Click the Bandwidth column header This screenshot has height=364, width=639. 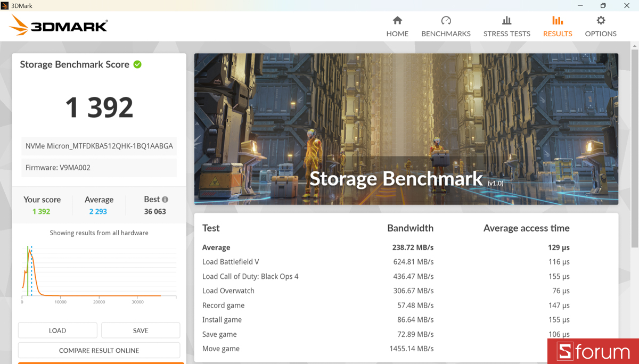410,228
